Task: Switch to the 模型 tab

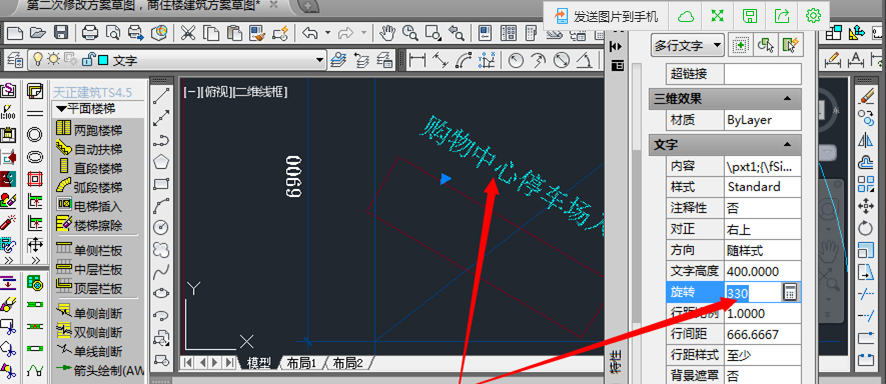Action: pos(259,363)
